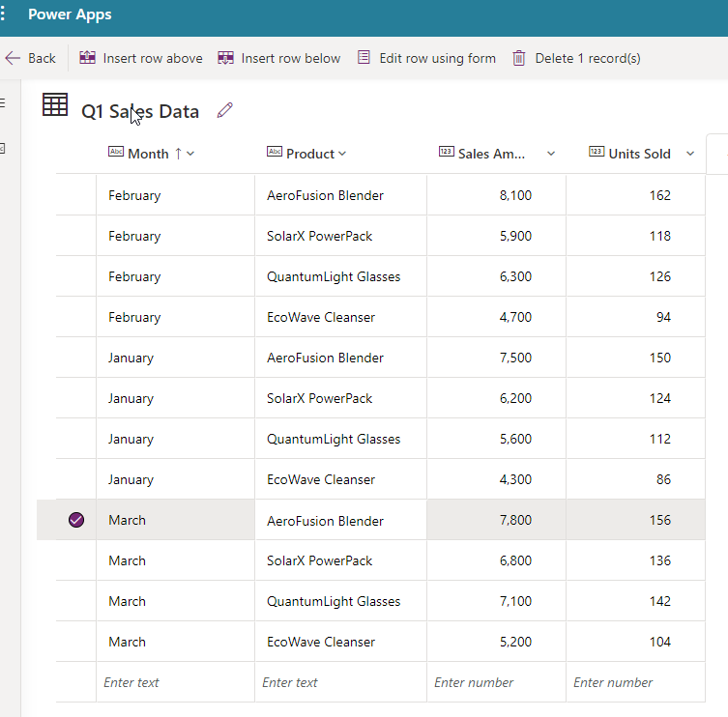Click the Enter number field under Sales Amount
The height and width of the screenshot is (717, 728).
pyautogui.click(x=496, y=682)
